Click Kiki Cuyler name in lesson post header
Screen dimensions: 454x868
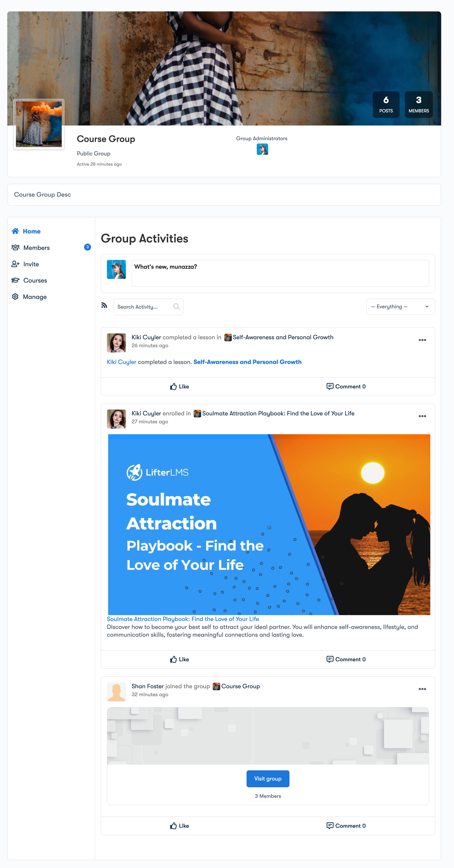pos(146,337)
